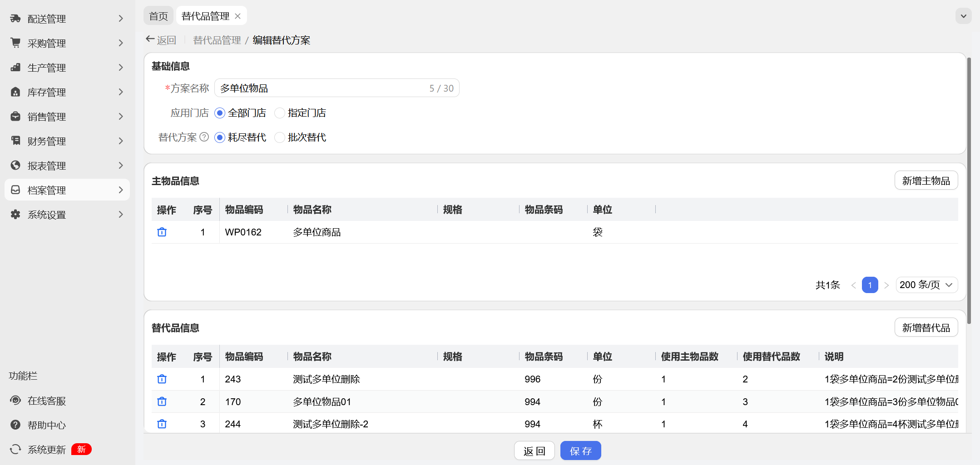
Task: Switch to the 首页 tab
Action: (158, 16)
